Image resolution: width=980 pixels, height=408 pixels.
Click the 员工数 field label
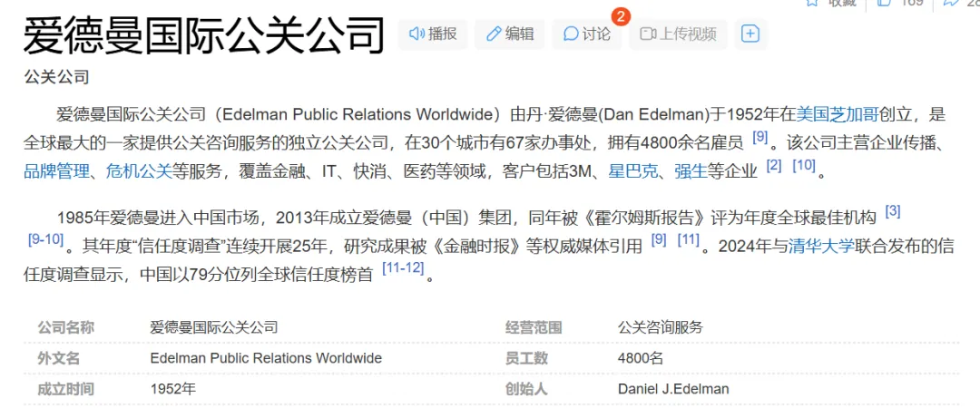(x=526, y=359)
